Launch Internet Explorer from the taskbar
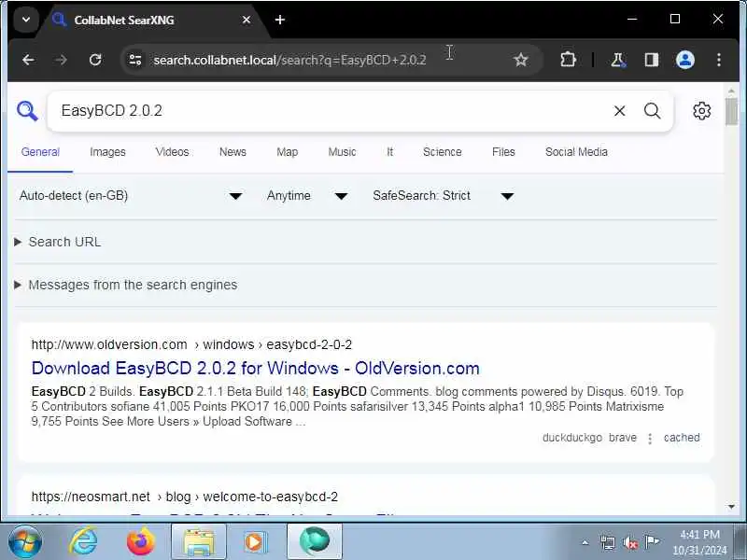The image size is (747, 560). [84, 542]
